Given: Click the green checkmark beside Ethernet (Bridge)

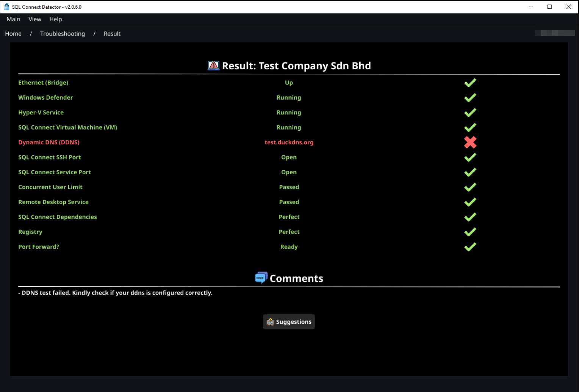Looking at the screenshot, I should tap(470, 83).
